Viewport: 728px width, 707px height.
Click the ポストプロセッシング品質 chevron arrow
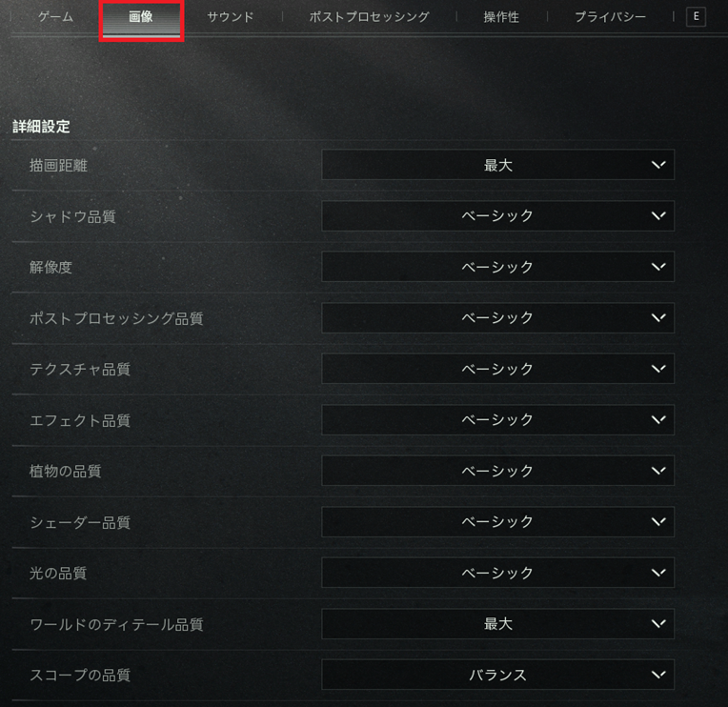pyautogui.click(x=658, y=318)
